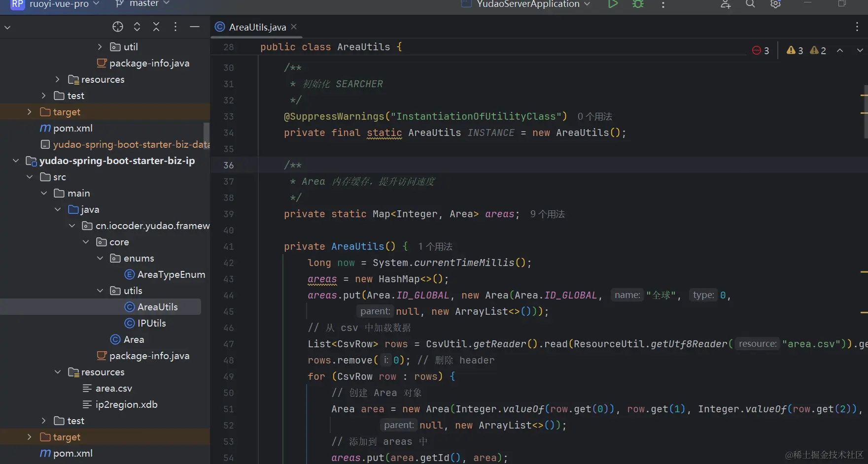Close the AreaUtils.java editor tab
Image resolution: width=868 pixels, height=464 pixels.
tap(294, 27)
